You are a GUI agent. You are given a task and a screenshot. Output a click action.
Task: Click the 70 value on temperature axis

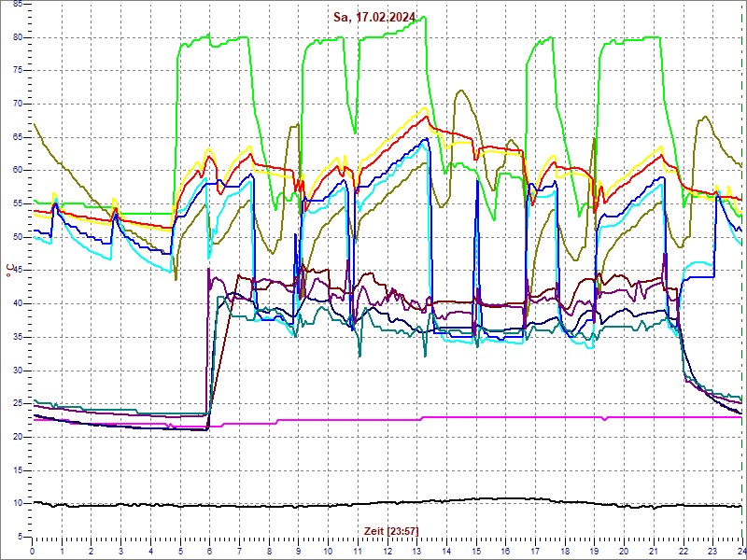pos(17,105)
